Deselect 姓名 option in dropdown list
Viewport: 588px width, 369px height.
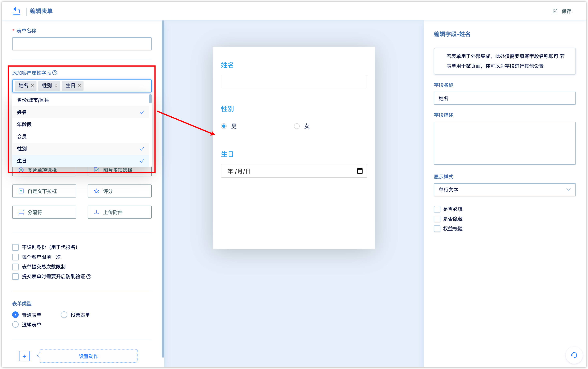(80, 112)
